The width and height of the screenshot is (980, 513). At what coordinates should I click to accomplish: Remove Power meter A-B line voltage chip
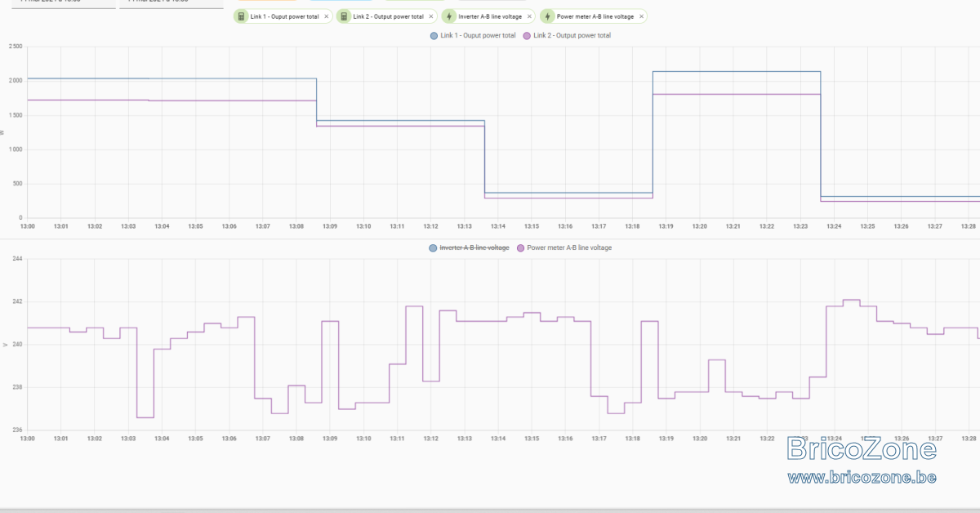[641, 16]
